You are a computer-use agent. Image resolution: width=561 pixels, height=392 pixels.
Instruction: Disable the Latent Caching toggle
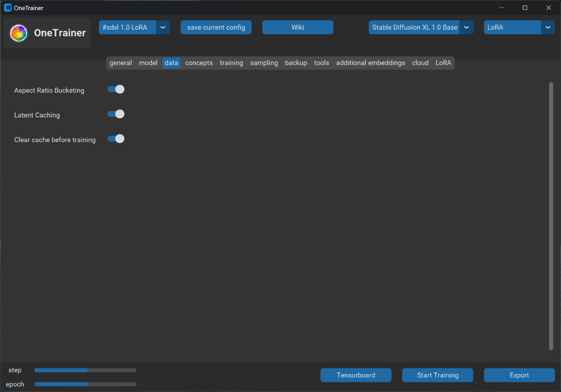point(116,114)
